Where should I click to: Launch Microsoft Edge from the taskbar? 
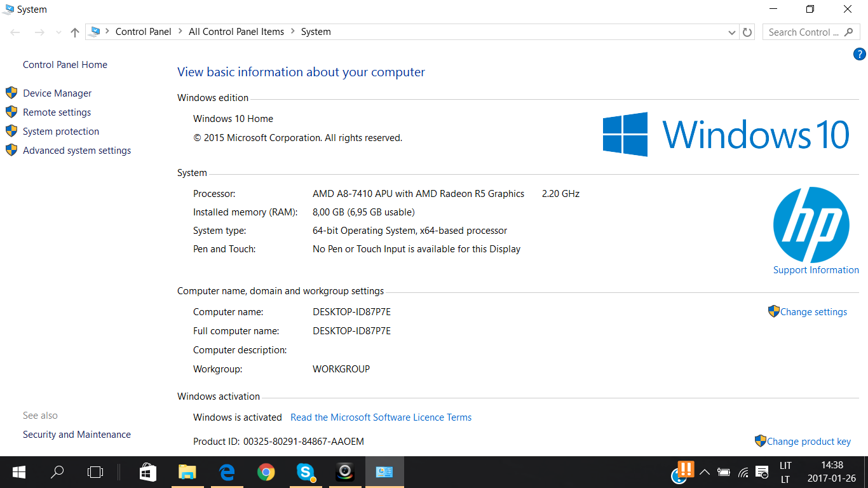coord(226,472)
